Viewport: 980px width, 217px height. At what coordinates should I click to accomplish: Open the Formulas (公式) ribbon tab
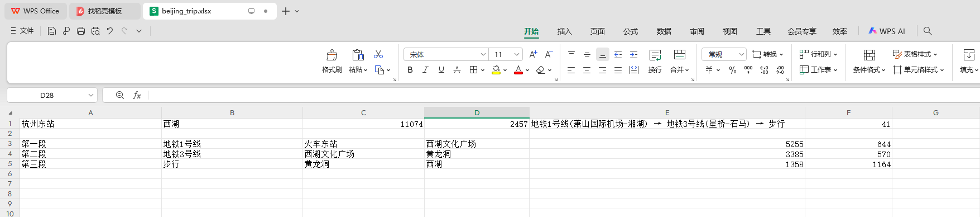[x=631, y=31]
